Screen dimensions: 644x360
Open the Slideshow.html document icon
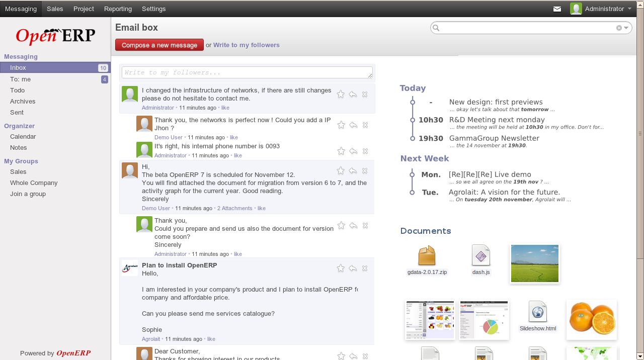click(x=537, y=312)
